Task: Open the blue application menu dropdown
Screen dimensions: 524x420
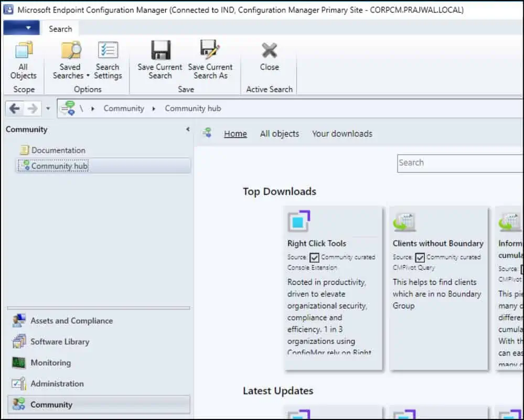Action: tap(22, 28)
